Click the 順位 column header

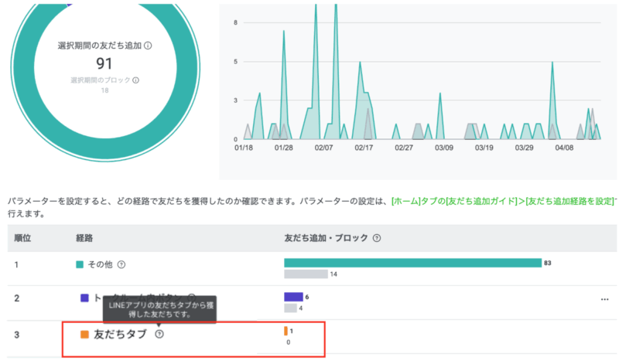22,238
